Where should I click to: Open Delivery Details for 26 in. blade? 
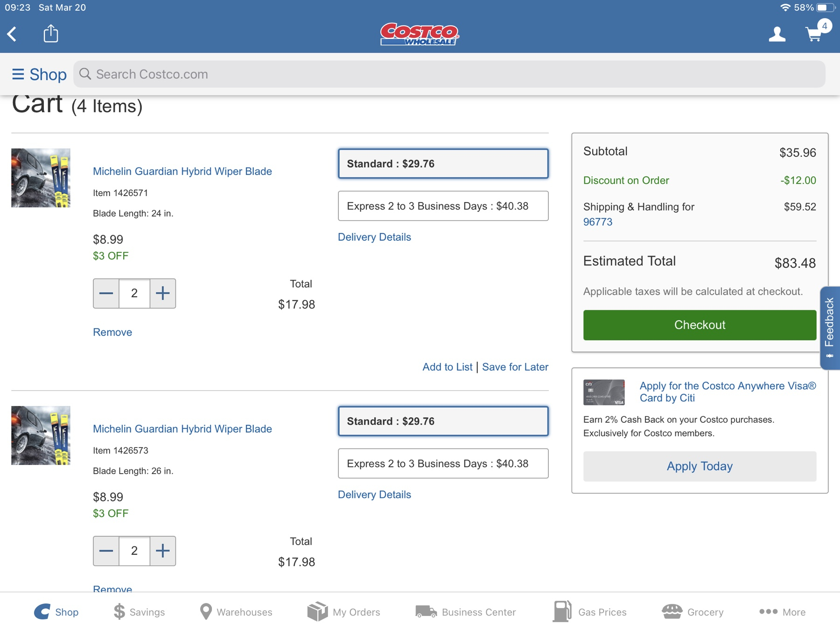point(374,495)
